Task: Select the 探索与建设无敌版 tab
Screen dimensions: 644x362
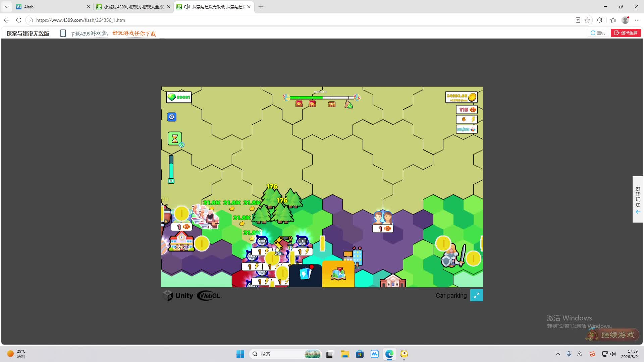Action: 214,7
